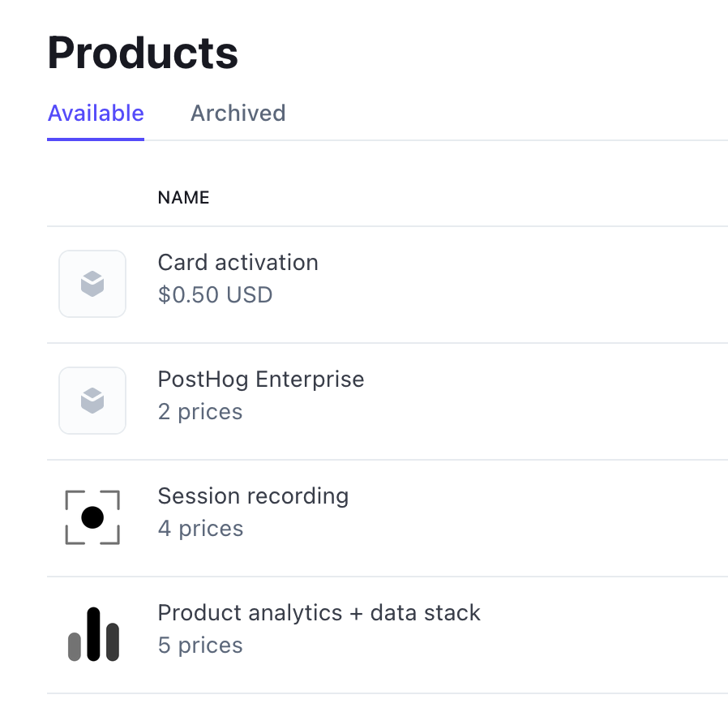728x712 pixels.
Task: Click the Products page heading
Action: [x=143, y=52]
